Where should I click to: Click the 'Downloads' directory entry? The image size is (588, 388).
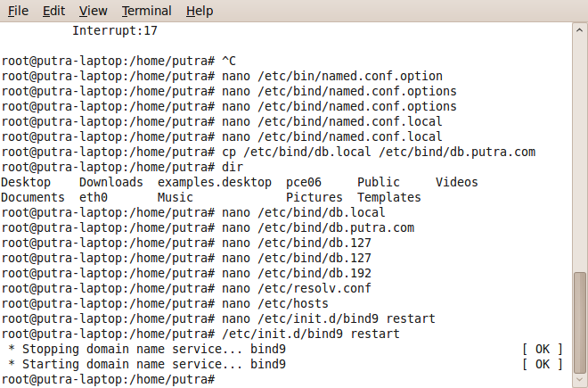(x=111, y=183)
